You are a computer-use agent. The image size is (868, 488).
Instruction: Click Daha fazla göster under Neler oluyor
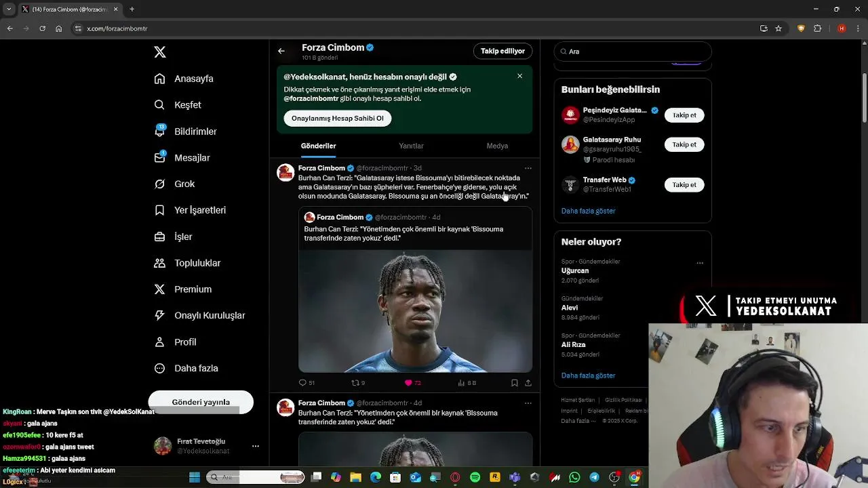(588, 375)
